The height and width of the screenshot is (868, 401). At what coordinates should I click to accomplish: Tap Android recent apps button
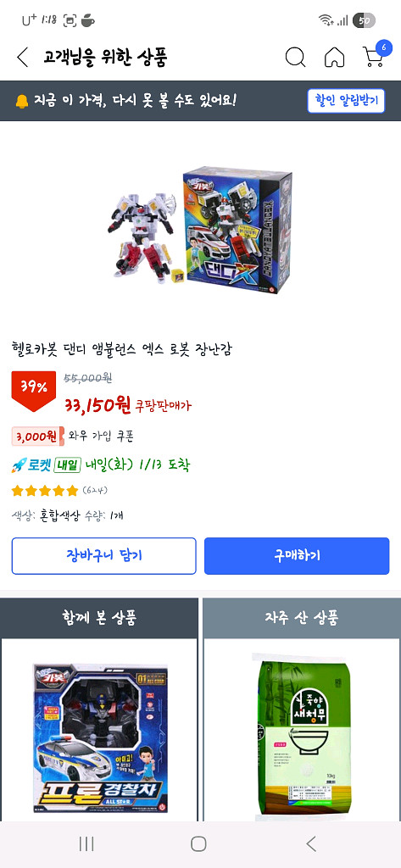tap(86, 843)
